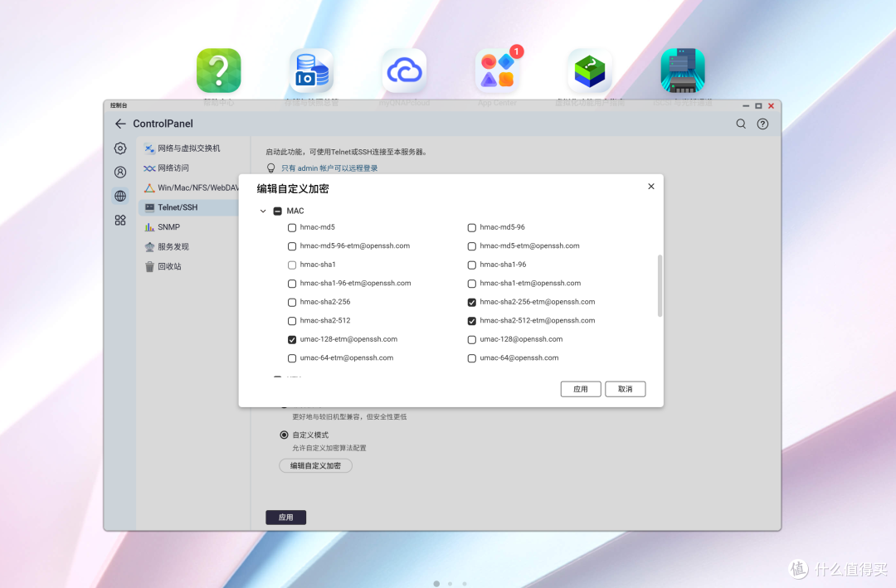Screen dimensions: 896x588
Task: Click the App Center notification badge
Action: (517, 51)
